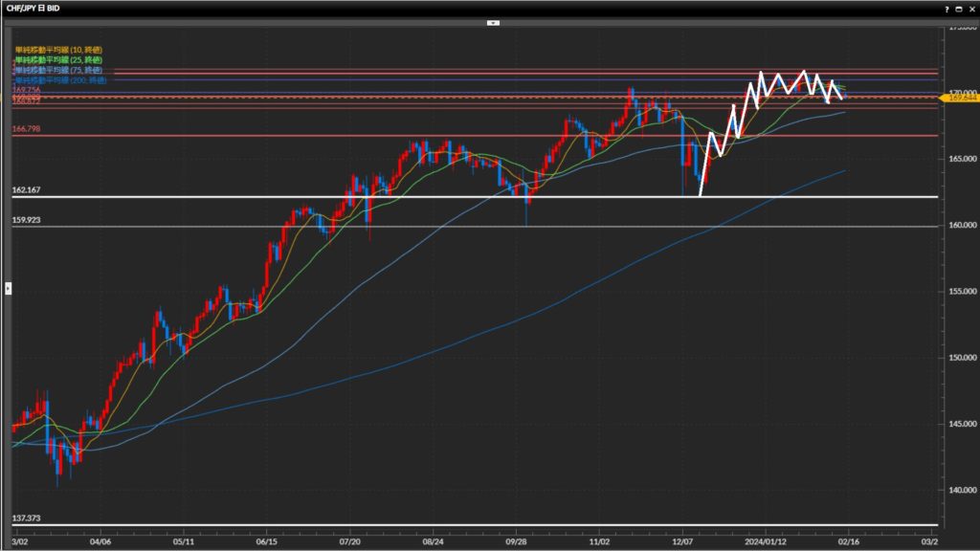The image size is (980, 551).
Task: Click the 200-period 単純移動平均線 indicator label
Action: 61,80
